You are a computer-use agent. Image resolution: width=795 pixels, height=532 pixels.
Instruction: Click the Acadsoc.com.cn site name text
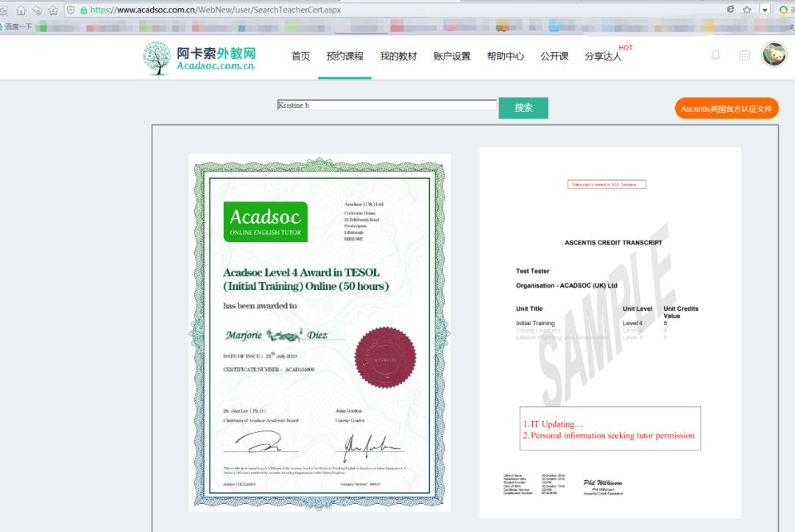coord(216,66)
